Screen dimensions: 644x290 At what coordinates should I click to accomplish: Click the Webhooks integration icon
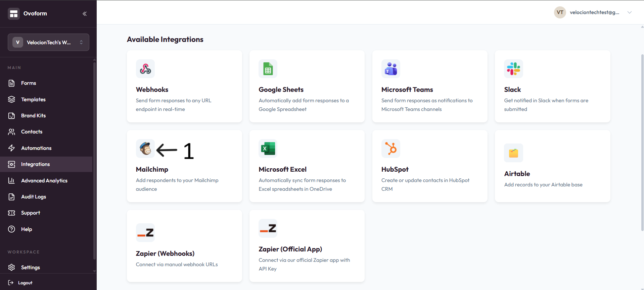[x=145, y=69]
